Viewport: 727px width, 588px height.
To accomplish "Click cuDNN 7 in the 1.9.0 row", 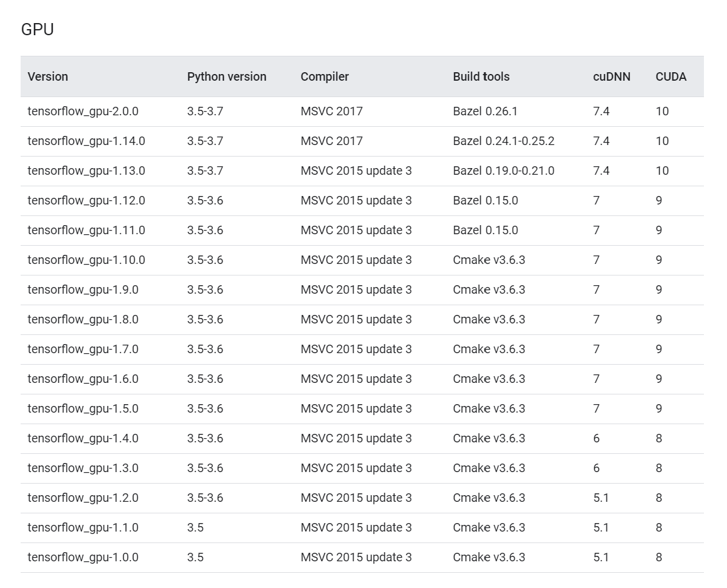I will (x=597, y=289).
